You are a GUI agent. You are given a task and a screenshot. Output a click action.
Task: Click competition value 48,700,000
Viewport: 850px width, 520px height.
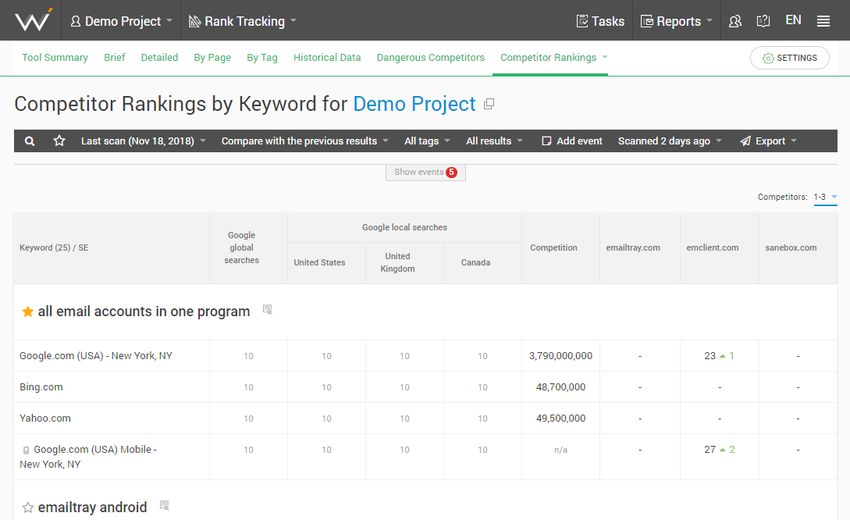pos(561,387)
